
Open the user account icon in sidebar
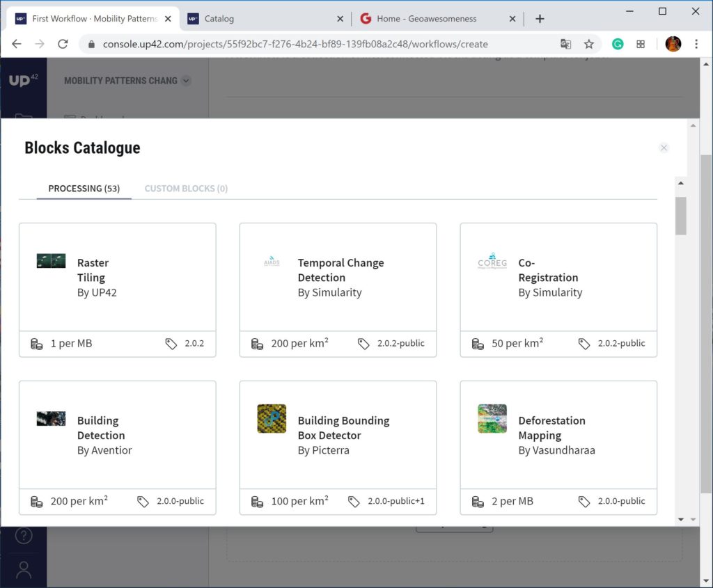tap(24, 570)
